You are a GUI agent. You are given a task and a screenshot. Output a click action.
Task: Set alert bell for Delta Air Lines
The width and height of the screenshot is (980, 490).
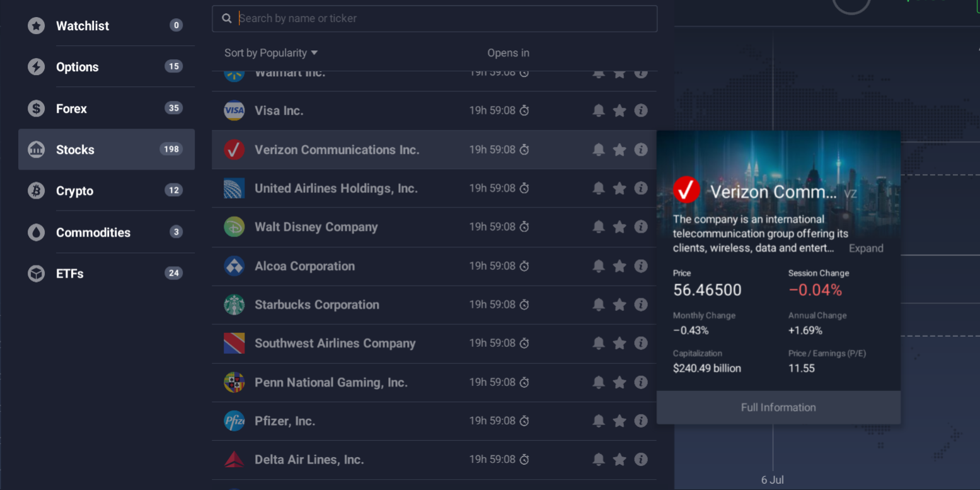tap(599, 460)
